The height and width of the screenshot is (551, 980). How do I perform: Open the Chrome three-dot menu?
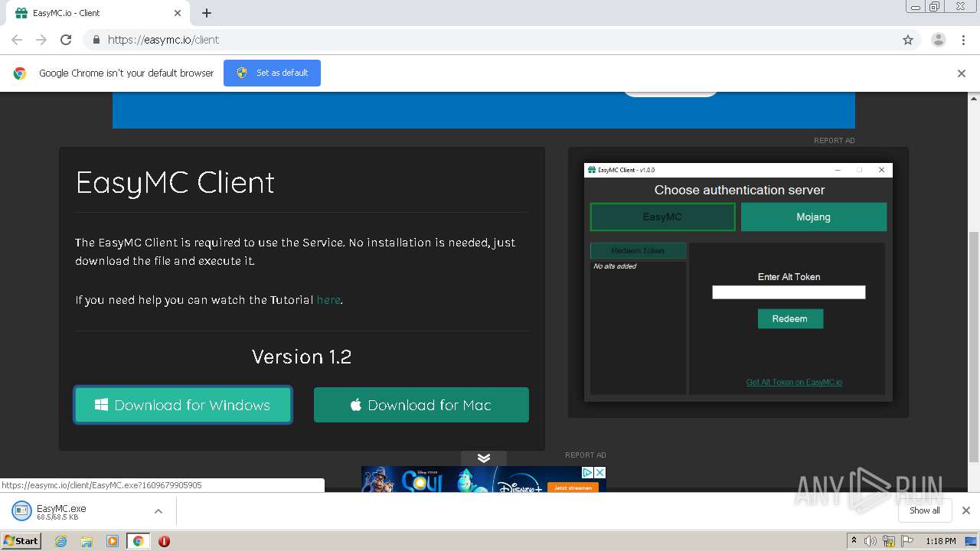click(x=964, y=40)
